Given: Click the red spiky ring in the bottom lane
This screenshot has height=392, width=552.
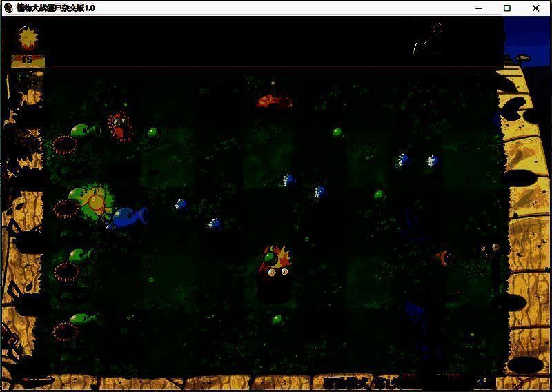Looking at the screenshot, I should (66, 331).
